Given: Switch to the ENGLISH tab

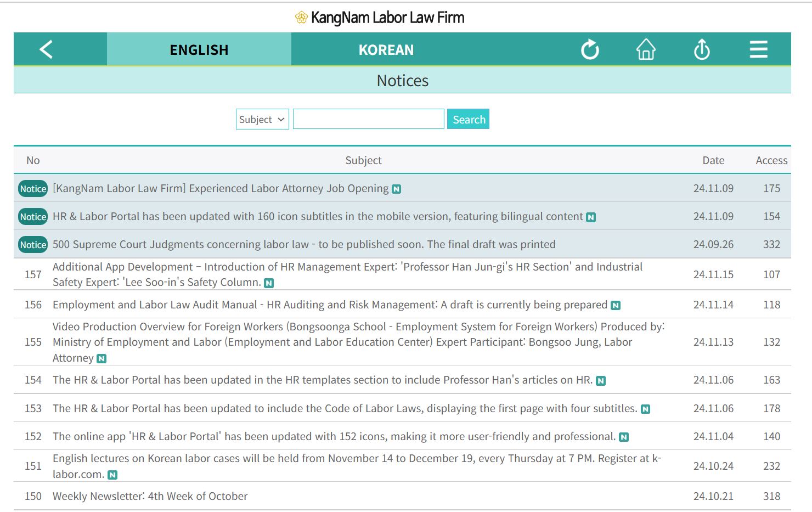Looking at the screenshot, I should click(x=199, y=49).
